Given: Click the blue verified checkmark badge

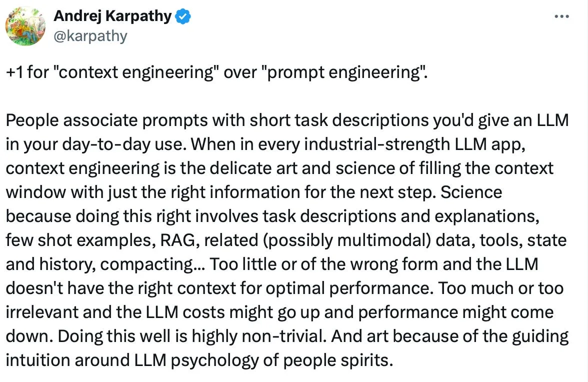Looking at the screenshot, I should tap(183, 16).
